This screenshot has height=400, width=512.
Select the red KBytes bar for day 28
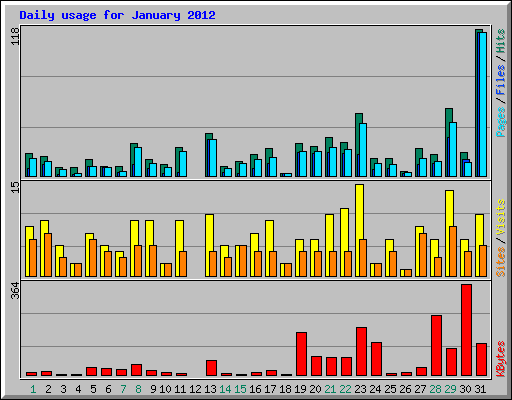click(x=436, y=346)
